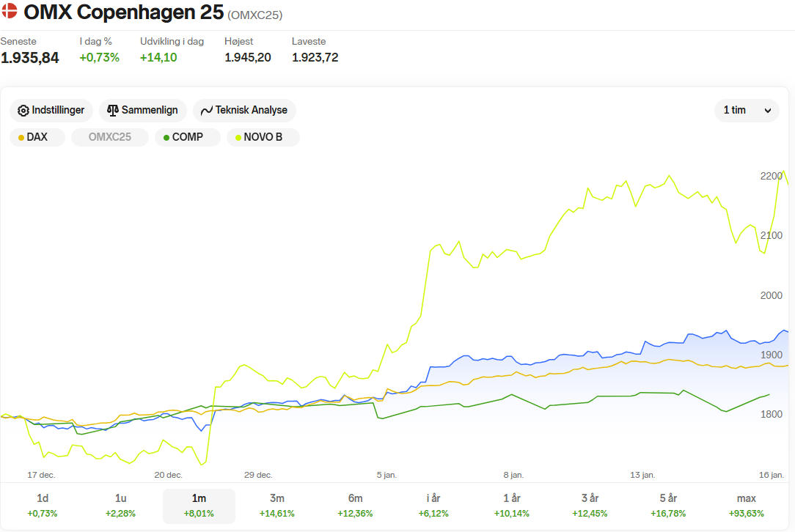Open the Sammenlign compare button
795x532 pixels.
(142, 111)
